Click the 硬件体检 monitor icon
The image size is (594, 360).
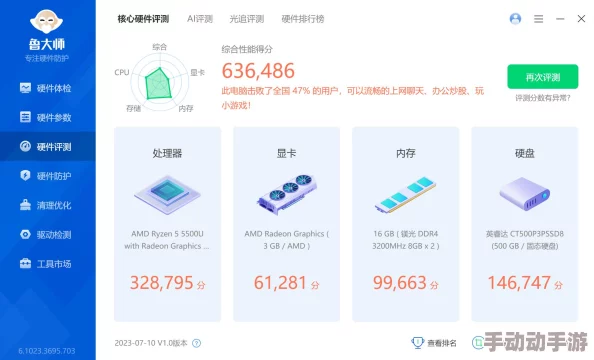pos(25,88)
